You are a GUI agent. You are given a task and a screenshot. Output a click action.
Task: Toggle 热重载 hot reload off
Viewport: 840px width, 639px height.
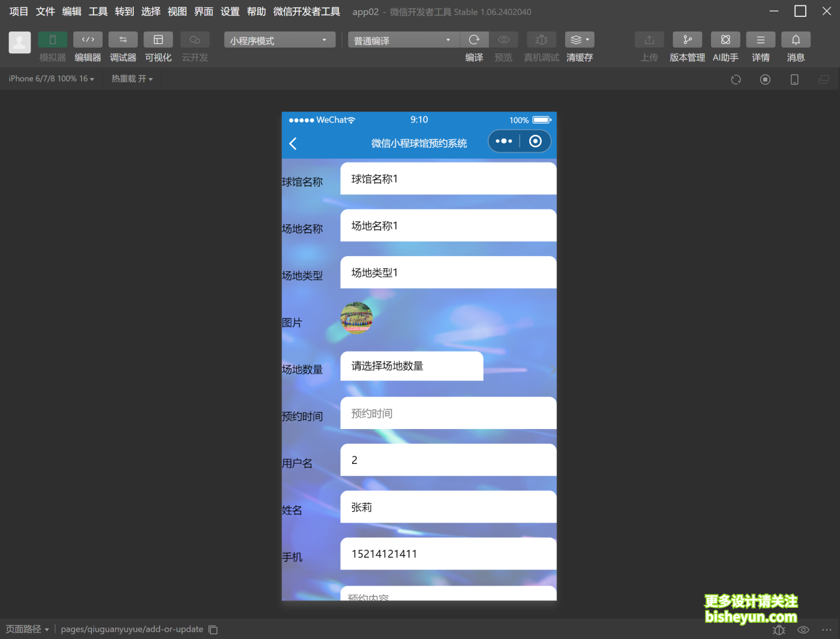[x=131, y=78]
